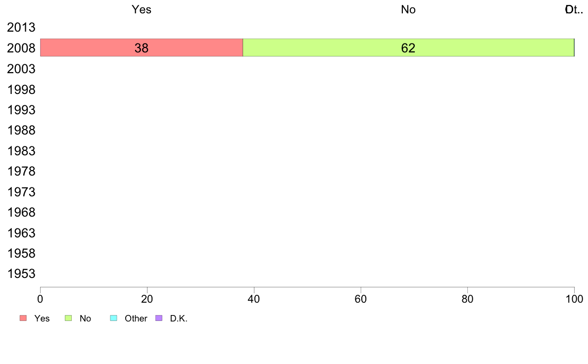588x364 pixels.
Task: Click the green No legend swatch
Action: coord(68,318)
